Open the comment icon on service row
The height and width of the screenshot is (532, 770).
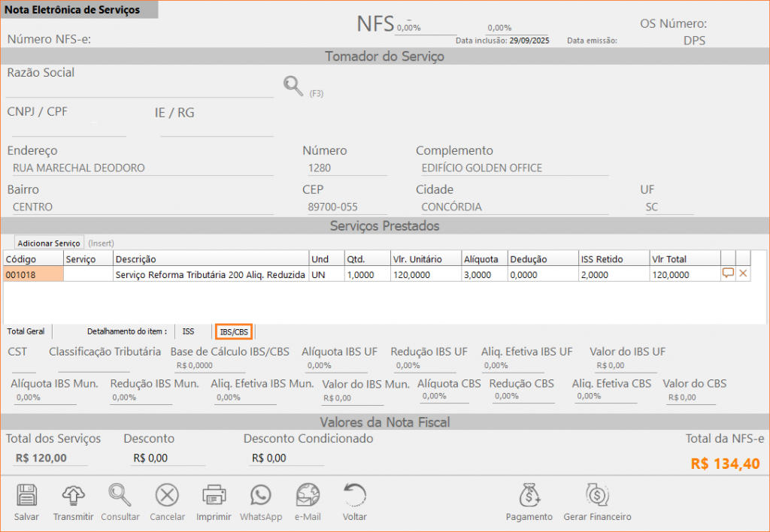point(728,274)
